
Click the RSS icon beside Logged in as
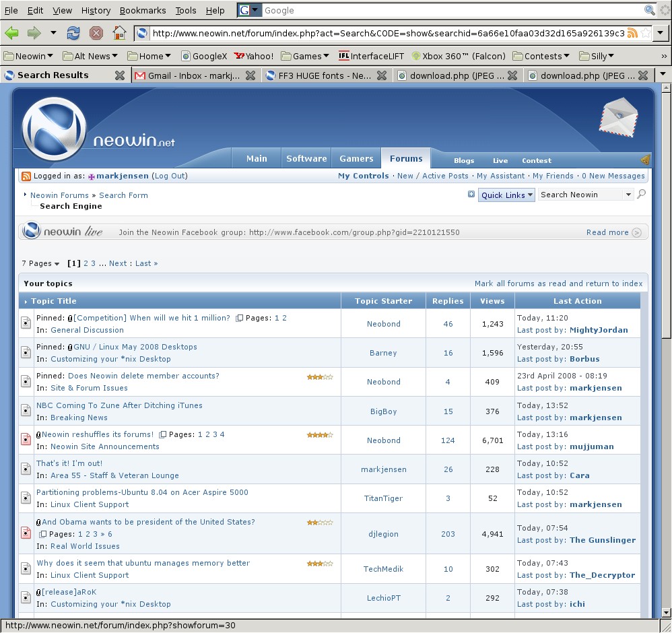pos(26,176)
